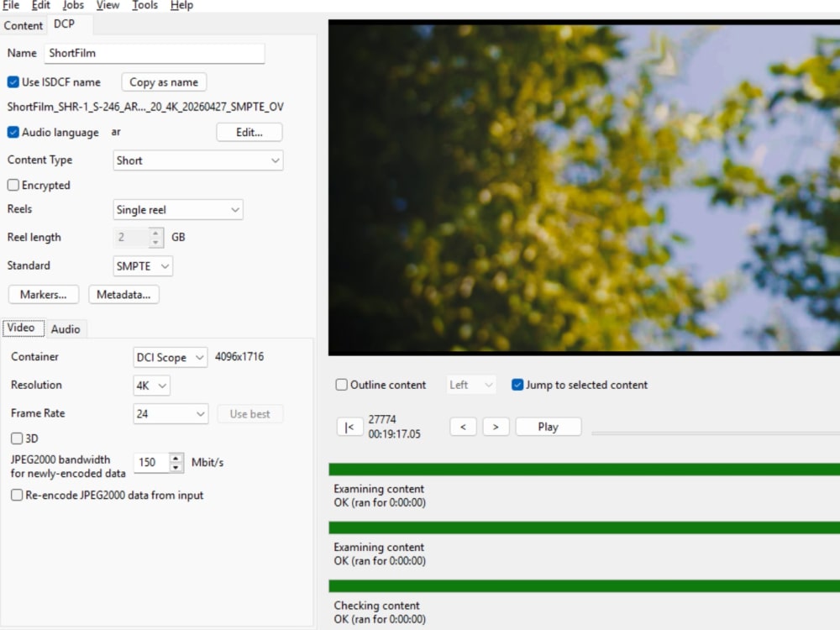Click the first Examining content progress bar
The width and height of the screenshot is (840, 630).
tap(584, 470)
